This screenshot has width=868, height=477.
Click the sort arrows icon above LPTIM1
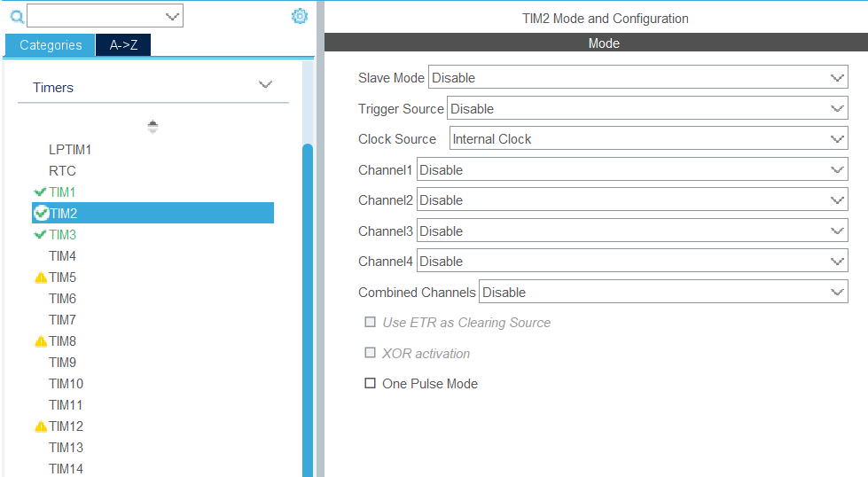(x=152, y=127)
